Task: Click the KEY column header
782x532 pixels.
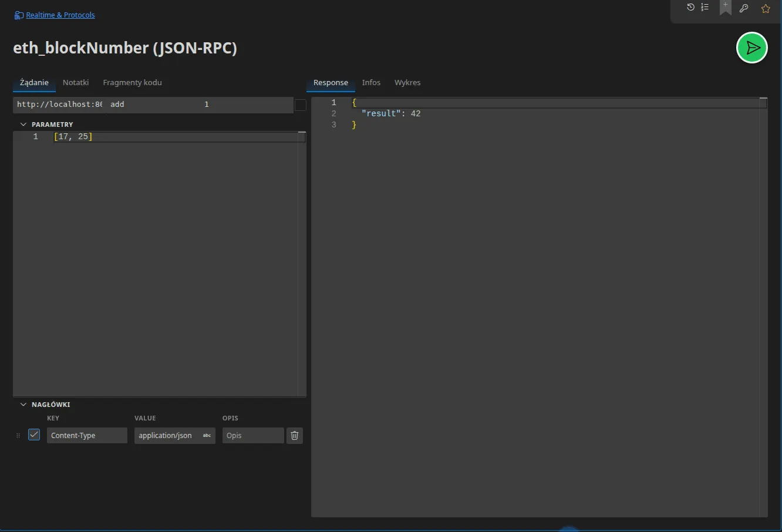Action: pos(53,418)
